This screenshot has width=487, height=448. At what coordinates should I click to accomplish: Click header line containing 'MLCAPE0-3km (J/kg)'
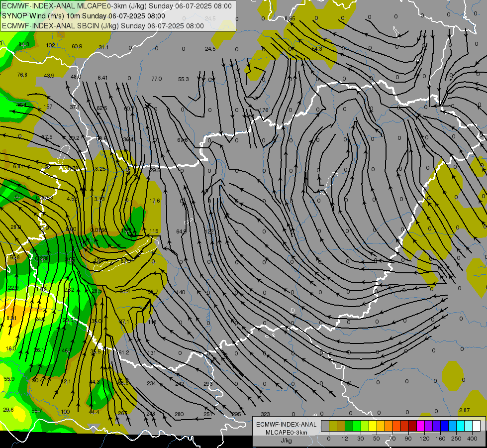(117, 6)
